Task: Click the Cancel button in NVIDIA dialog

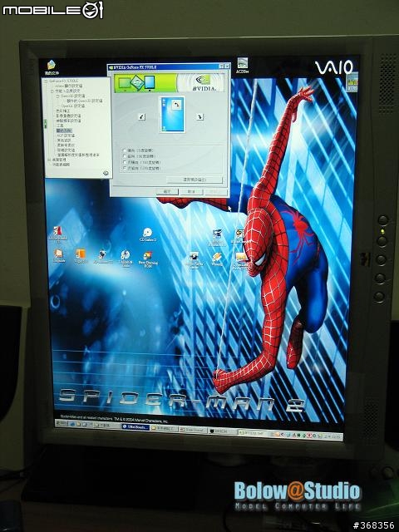Action: click(191, 192)
